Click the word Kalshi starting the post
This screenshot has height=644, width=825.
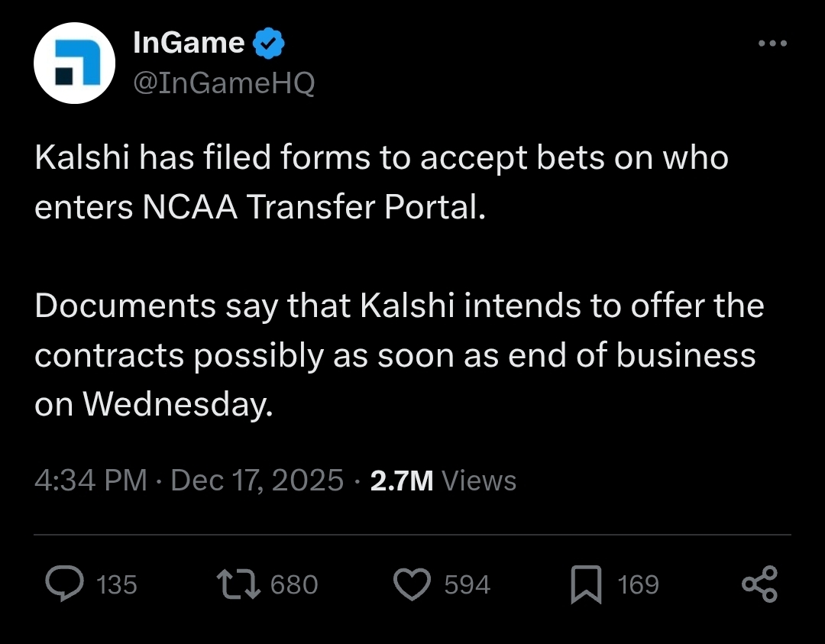(x=81, y=158)
